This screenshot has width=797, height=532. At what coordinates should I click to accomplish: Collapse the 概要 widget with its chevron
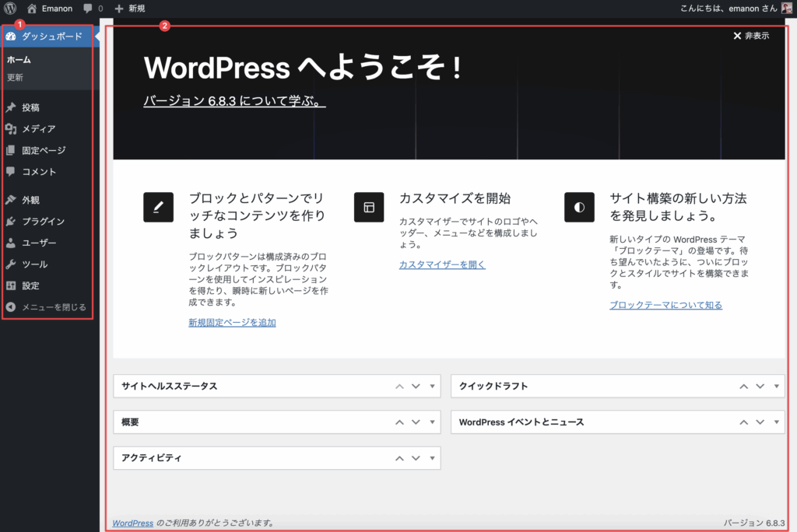click(x=399, y=422)
